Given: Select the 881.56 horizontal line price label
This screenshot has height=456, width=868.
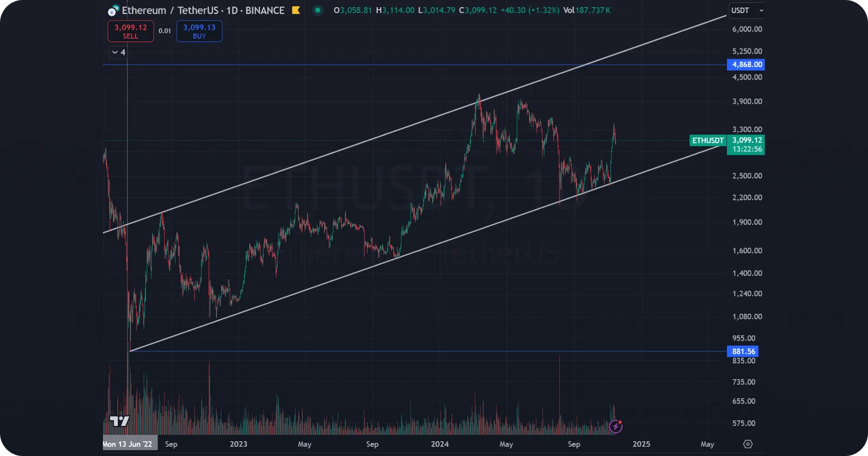Looking at the screenshot, I should [743, 351].
